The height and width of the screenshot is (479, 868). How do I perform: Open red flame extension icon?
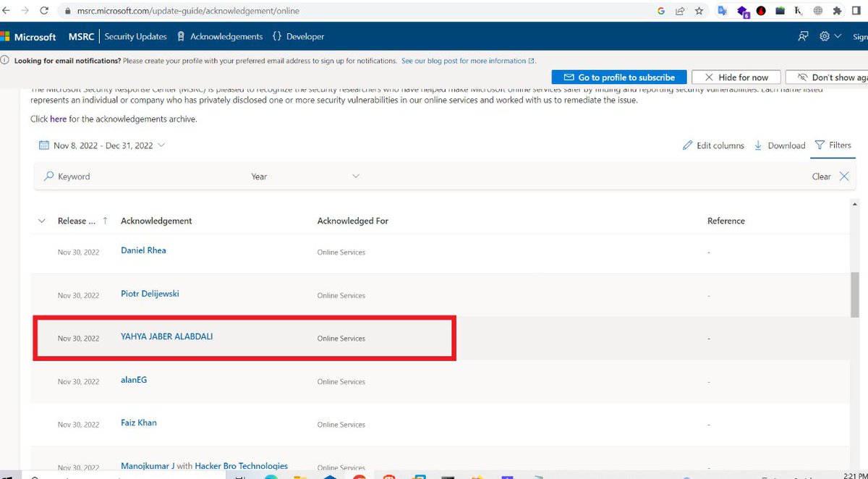click(x=761, y=11)
